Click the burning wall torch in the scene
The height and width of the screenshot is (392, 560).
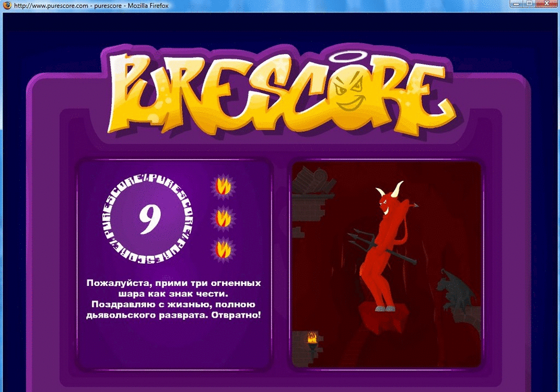tap(312, 342)
